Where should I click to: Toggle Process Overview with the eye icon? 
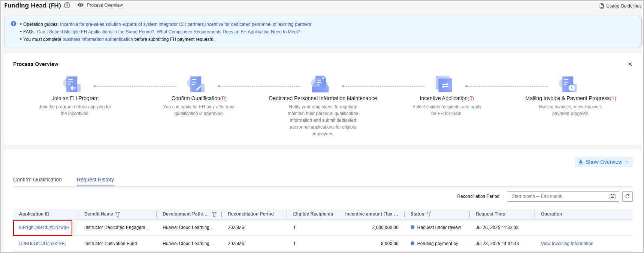point(81,5)
